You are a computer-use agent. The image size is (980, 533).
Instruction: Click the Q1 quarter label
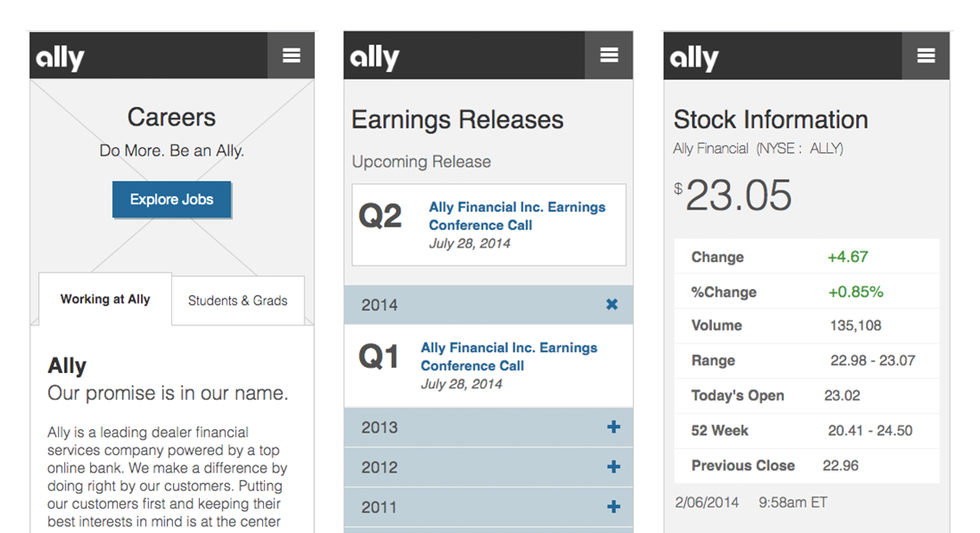coord(379,356)
